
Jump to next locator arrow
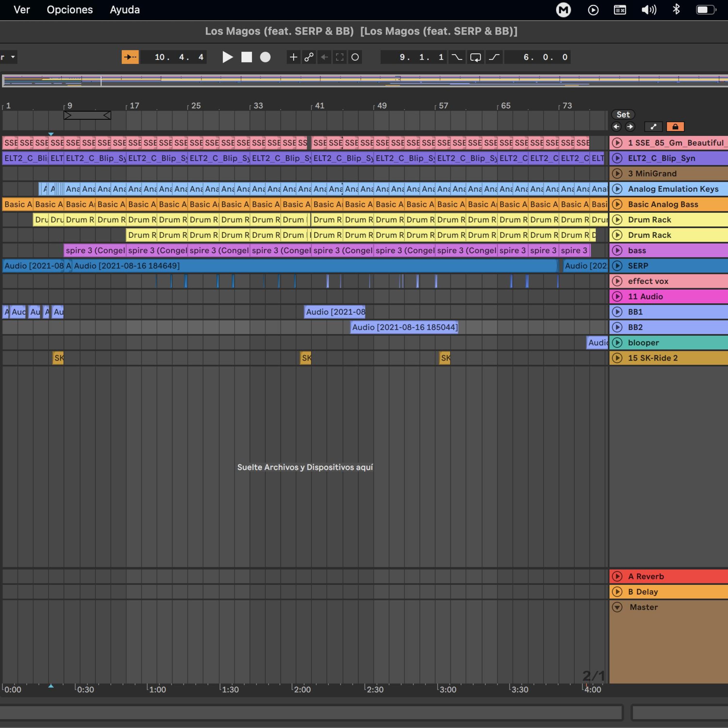630,127
